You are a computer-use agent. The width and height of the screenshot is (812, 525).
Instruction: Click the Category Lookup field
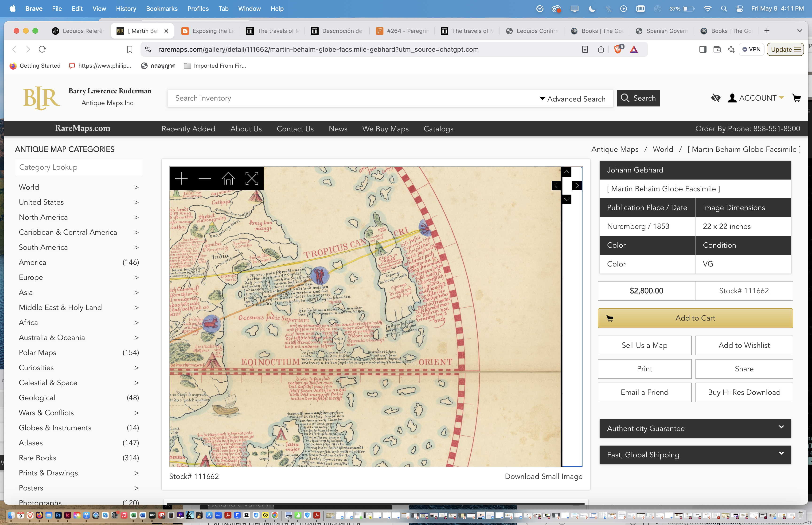pos(79,167)
